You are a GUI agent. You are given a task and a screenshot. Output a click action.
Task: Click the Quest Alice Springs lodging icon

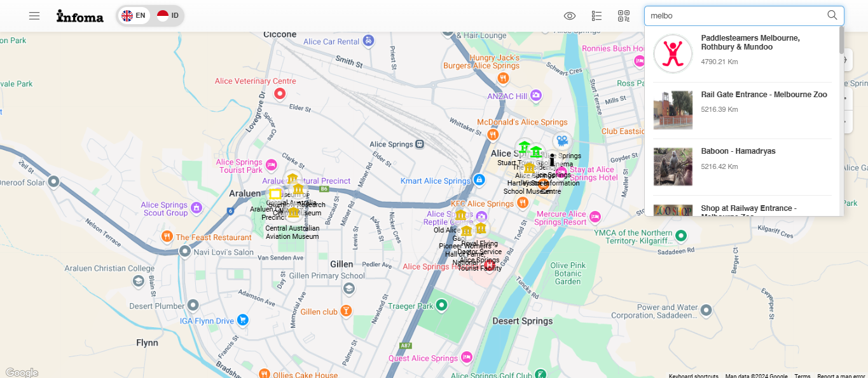point(467,358)
